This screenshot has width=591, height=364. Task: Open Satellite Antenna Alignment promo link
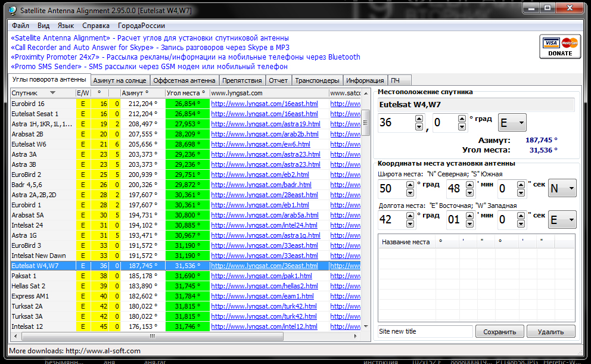click(150, 38)
